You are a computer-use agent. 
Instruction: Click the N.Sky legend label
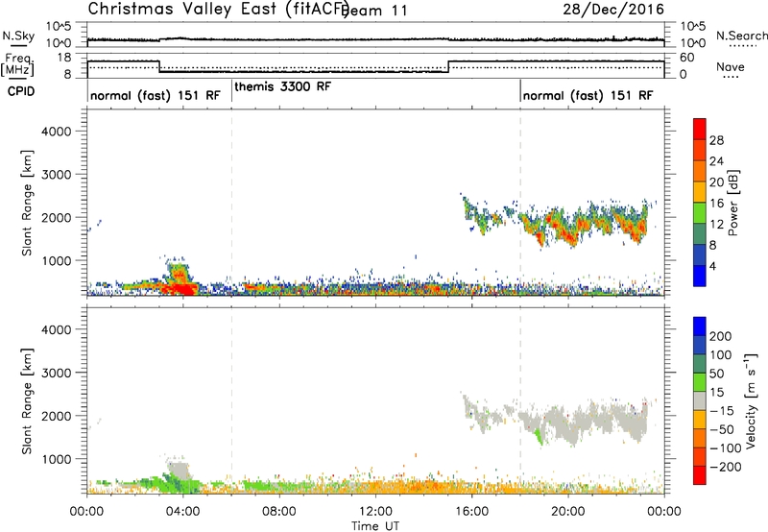point(18,36)
